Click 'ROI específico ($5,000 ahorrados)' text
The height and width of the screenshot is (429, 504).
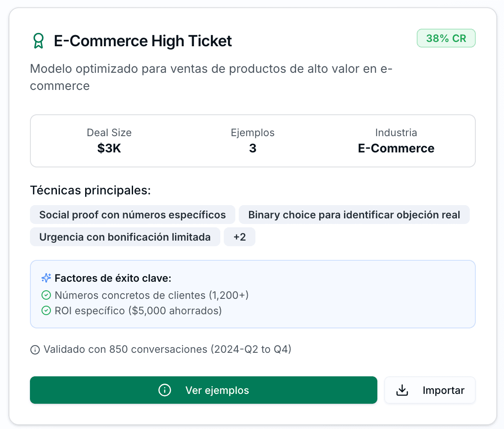(138, 311)
